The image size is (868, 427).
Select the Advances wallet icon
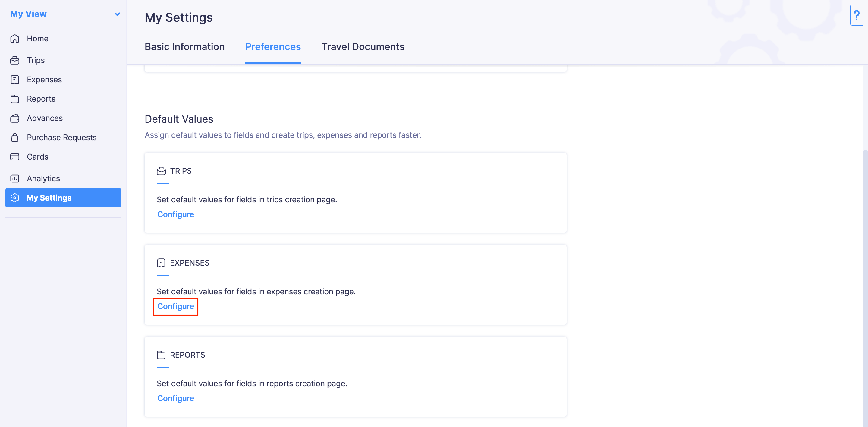15,118
